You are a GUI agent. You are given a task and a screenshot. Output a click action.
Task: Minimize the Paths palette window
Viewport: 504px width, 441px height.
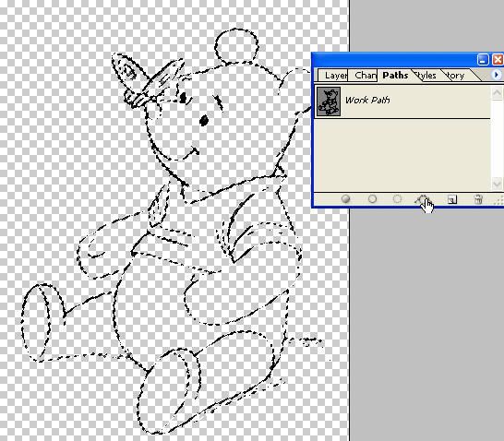483,59
